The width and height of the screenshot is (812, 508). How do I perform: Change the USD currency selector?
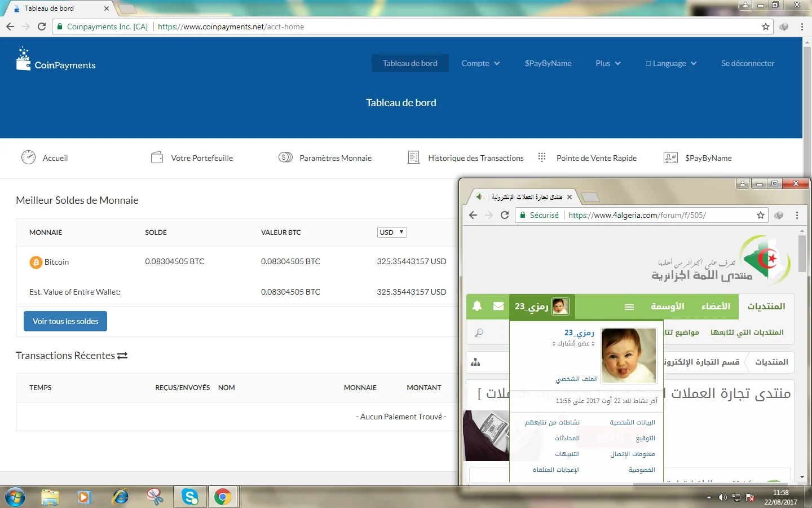(392, 232)
